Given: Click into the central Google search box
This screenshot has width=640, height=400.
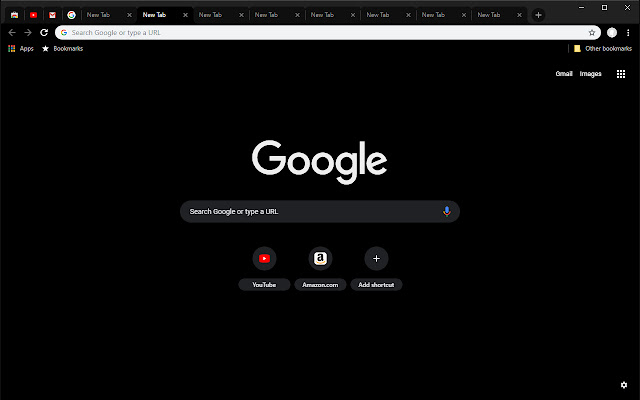Looking at the screenshot, I should point(320,211).
